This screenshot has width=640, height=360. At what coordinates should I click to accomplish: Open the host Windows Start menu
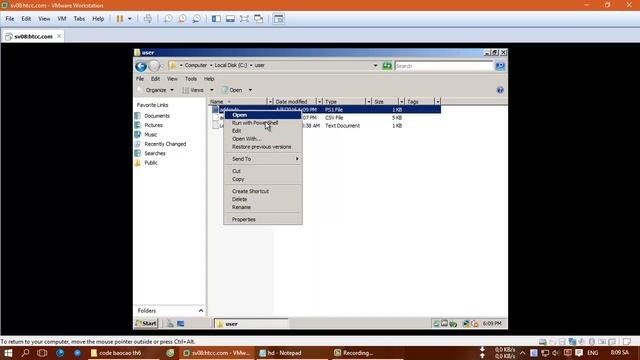click(x=8, y=353)
